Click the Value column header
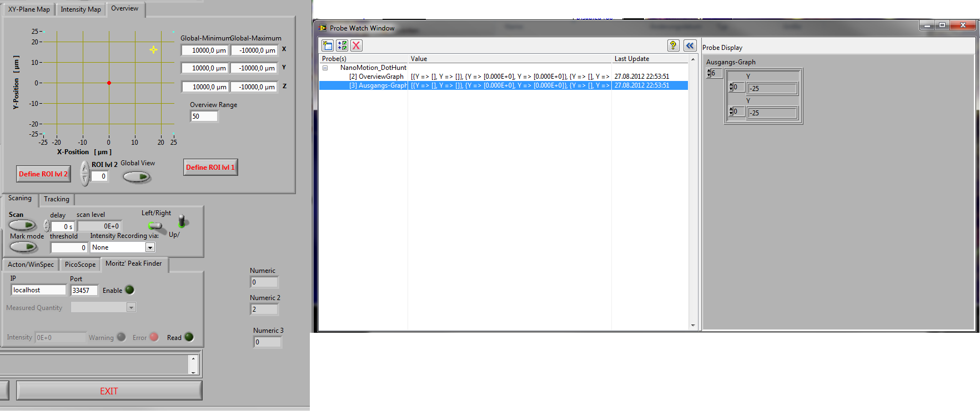980x411 pixels. (510, 59)
